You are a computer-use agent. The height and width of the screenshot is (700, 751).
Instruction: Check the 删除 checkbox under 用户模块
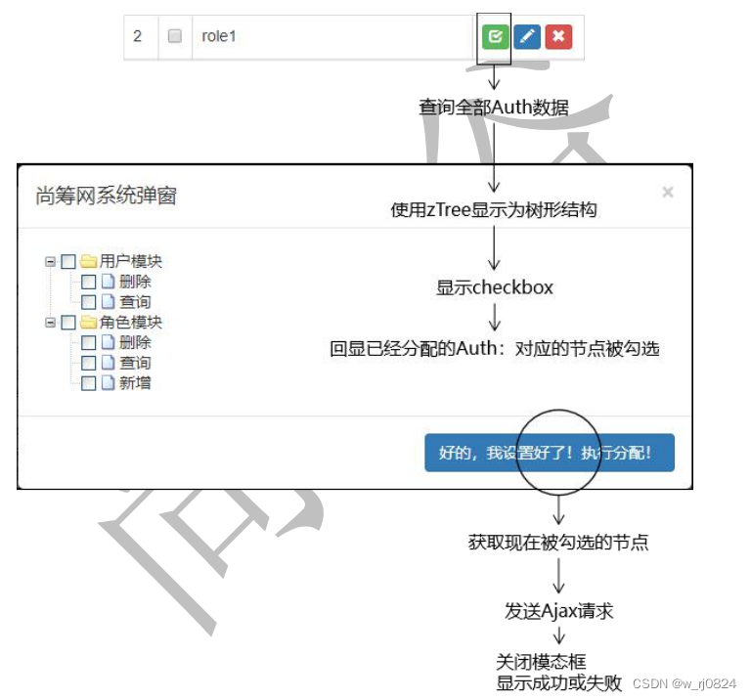pos(89,282)
